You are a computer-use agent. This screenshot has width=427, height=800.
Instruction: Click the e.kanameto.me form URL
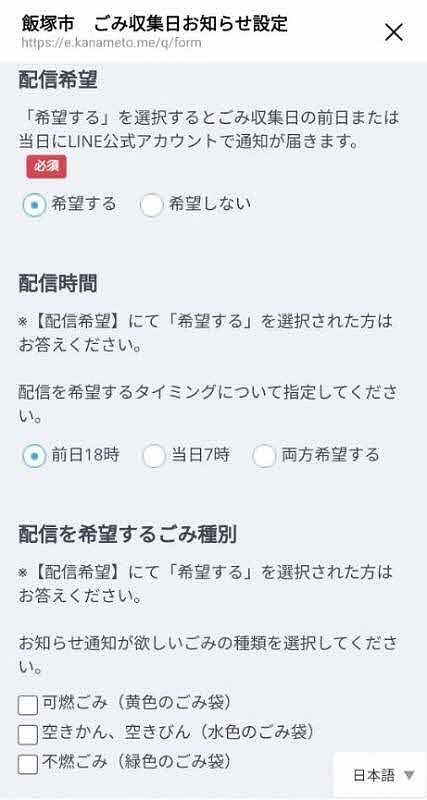[111, 42]
